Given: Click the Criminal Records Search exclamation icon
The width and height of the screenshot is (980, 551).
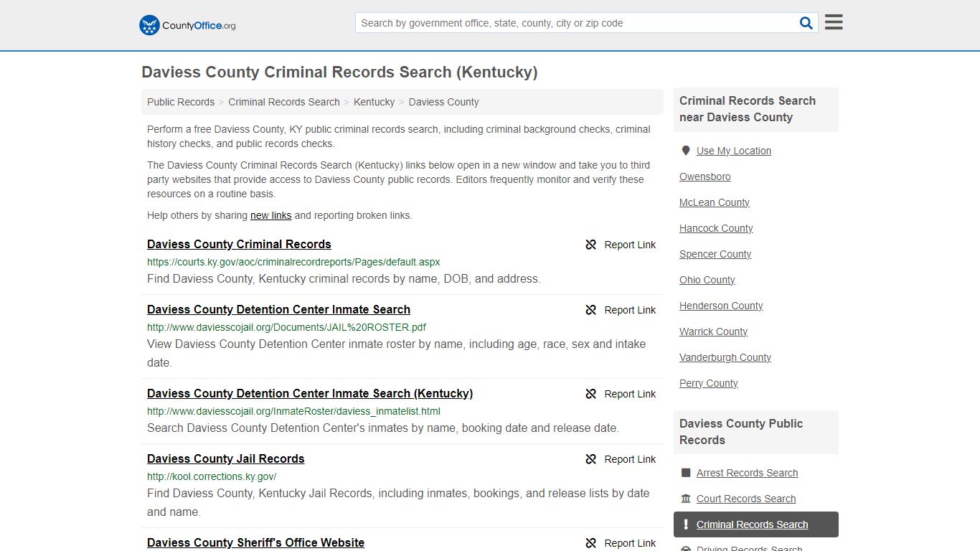Looking at the screenshot, I should coord(686,524).
